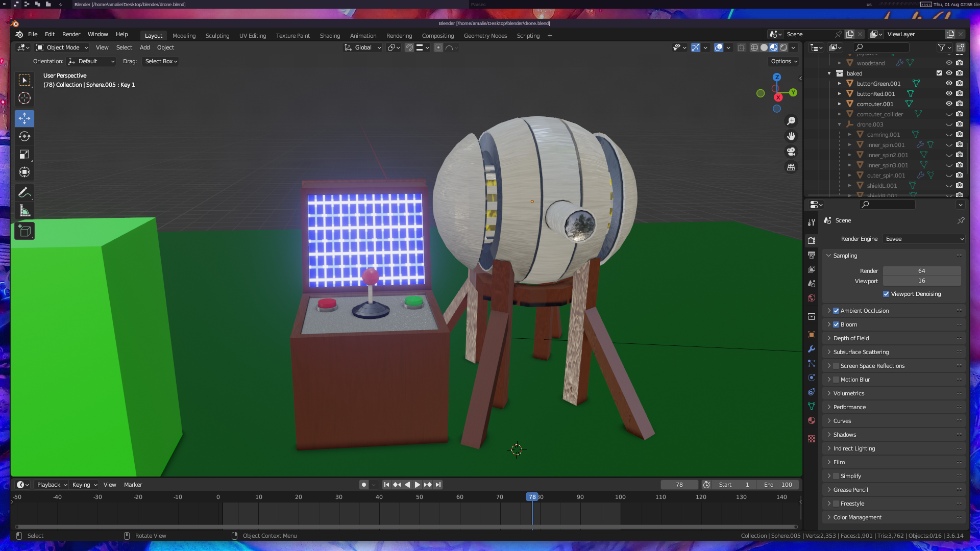
Task: Open the Output properties tab
Action: point(812,255)
